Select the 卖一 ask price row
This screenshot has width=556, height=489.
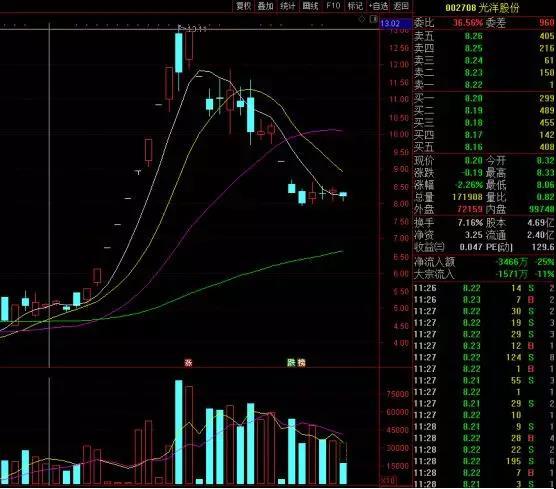(484, 85)
